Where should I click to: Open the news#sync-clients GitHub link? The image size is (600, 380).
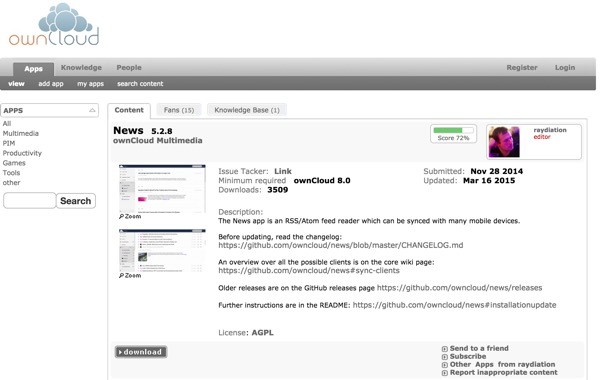309,270
